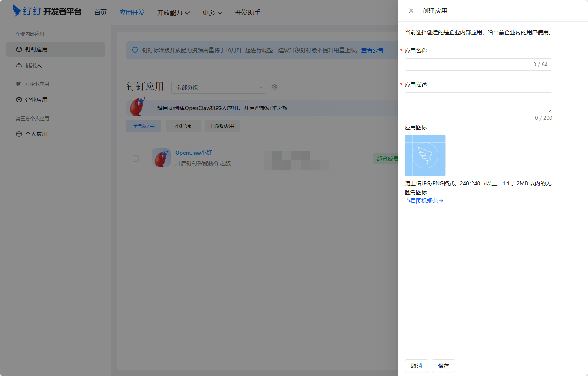The width and height of the screenshot is (588, 376).
Task: Click the OpenClaw小钉 app icon
Action: (161, 158)
